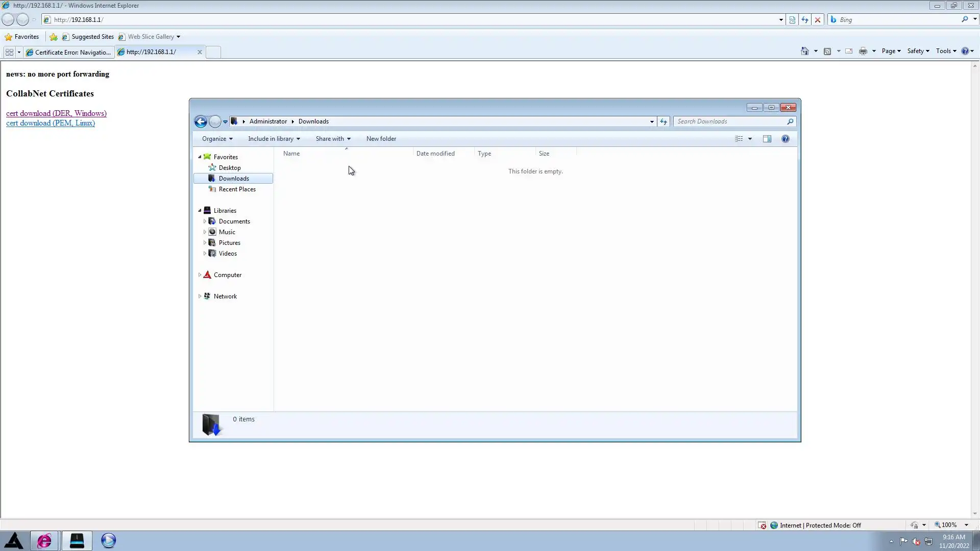The width and height of the screenshot is (980, 551).
Task: Click IE stop loading icon
Action: click(818, 20)
